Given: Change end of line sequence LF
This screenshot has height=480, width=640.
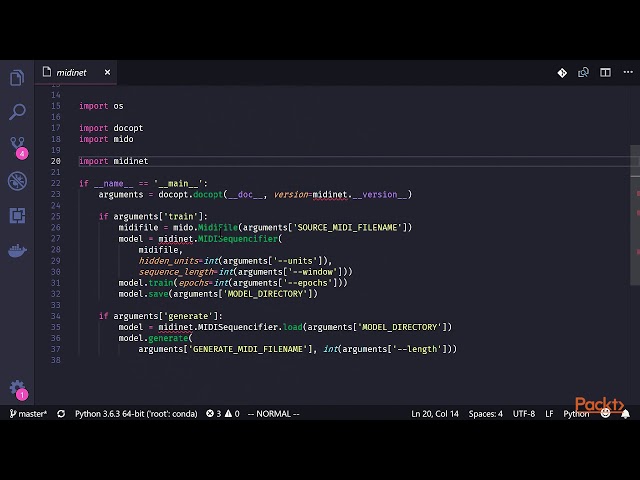Looking at the screenshot, I should click(549, 414).
